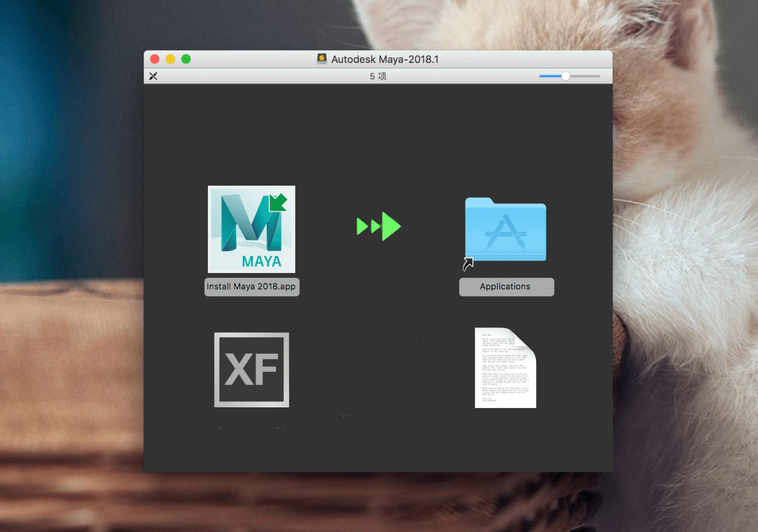The height and width of the screenshot is (532, 758).
Task: Click the disk image icon in title bar
Action: [x=322, y=59]
